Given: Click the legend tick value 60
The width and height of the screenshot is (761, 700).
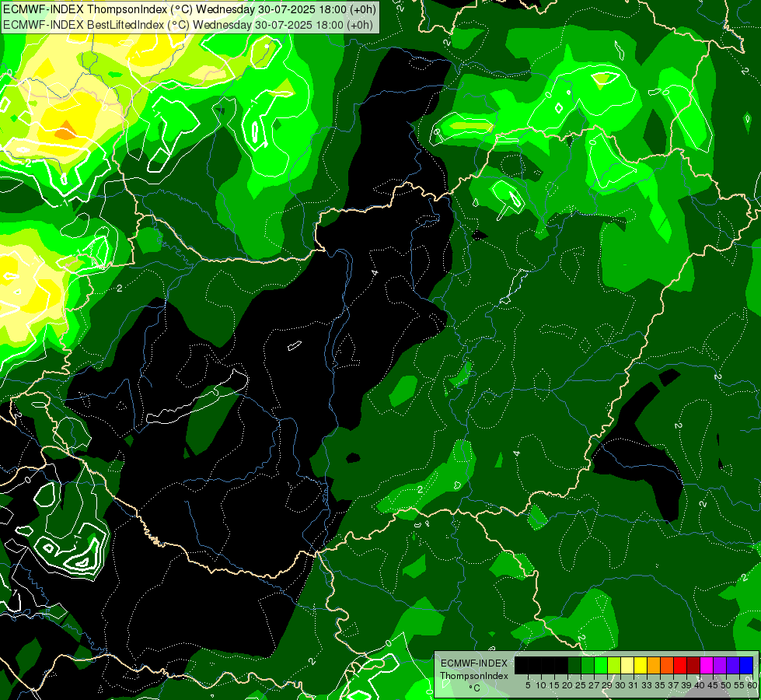Looking at the screenshot, I should 752,685.
